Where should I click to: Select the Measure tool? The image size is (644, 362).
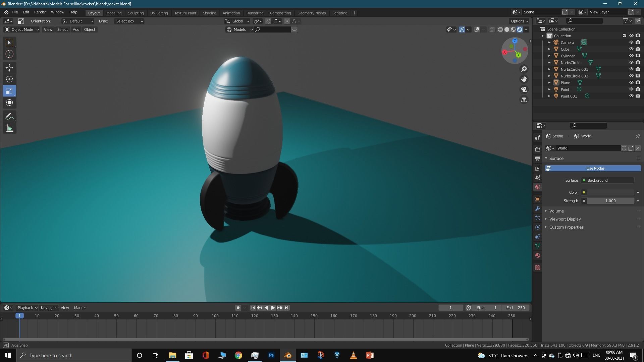[x=9, y=128]
